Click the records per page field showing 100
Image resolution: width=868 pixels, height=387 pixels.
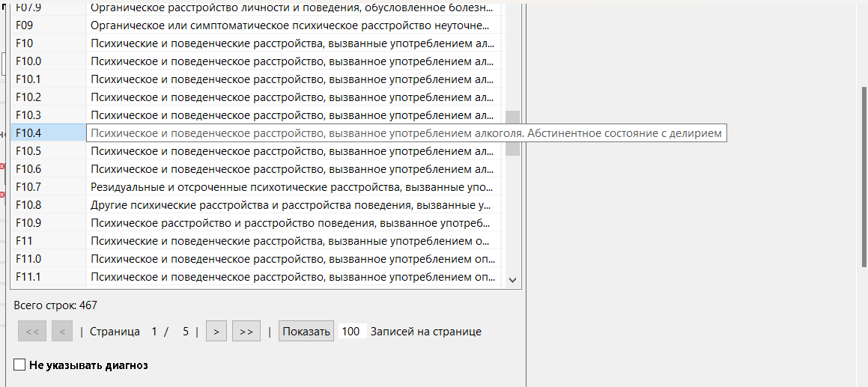coord(352,331)
